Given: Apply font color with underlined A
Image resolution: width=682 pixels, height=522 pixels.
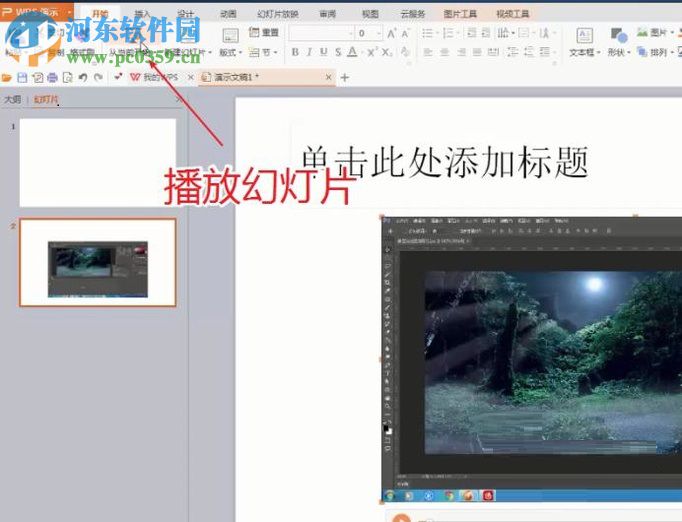Looking at the screenshot, I should pyautogui.click(x=352, y=52).
